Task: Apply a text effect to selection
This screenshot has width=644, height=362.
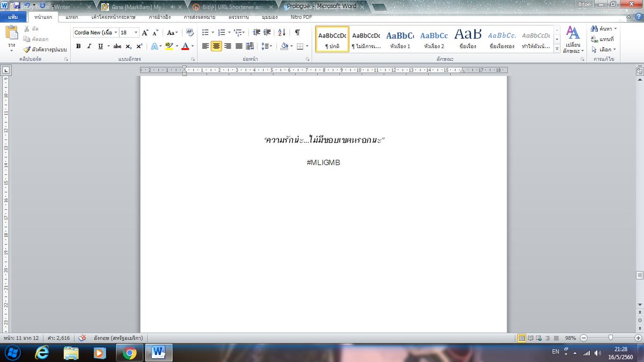Action: point(156,47)
